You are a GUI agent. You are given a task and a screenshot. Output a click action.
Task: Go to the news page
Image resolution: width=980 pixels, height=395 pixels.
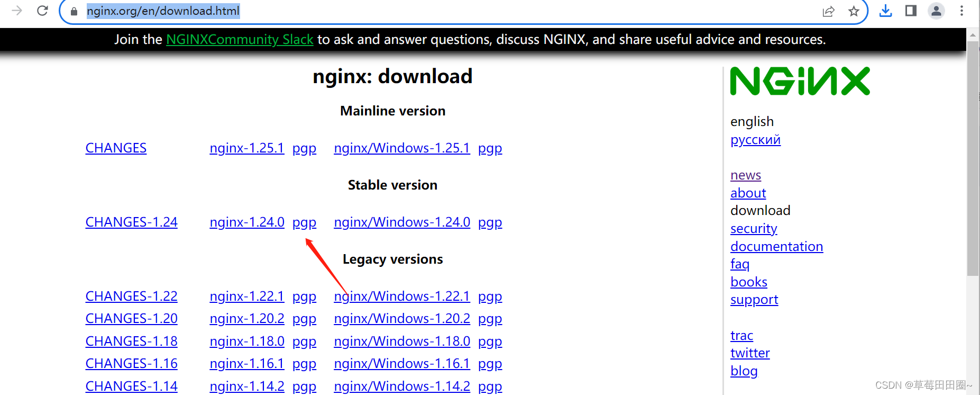[x=746, y=175]
